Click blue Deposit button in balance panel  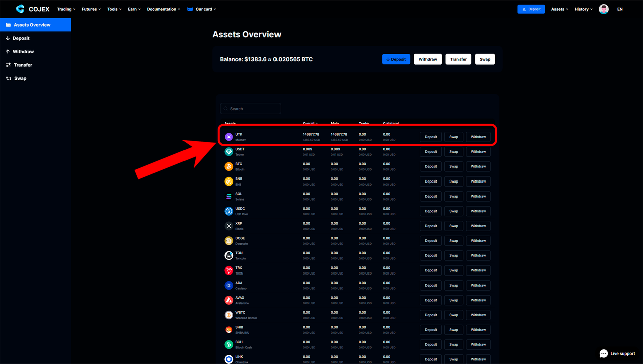396,59
